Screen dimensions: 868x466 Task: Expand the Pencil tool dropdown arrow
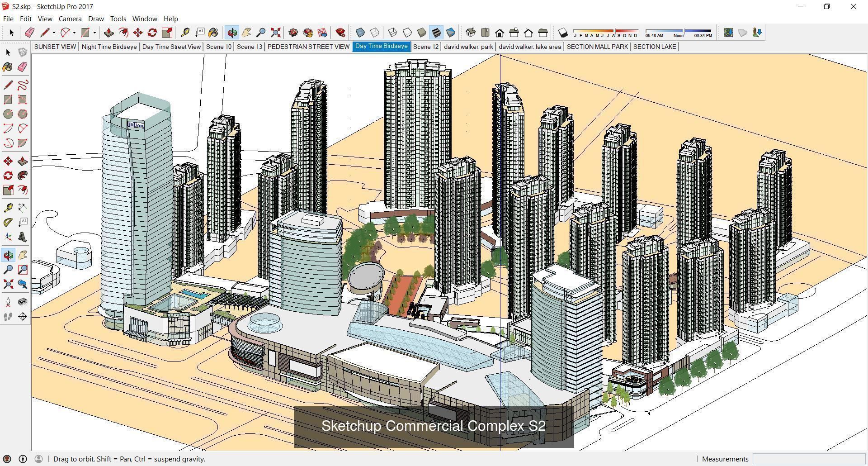54,33
